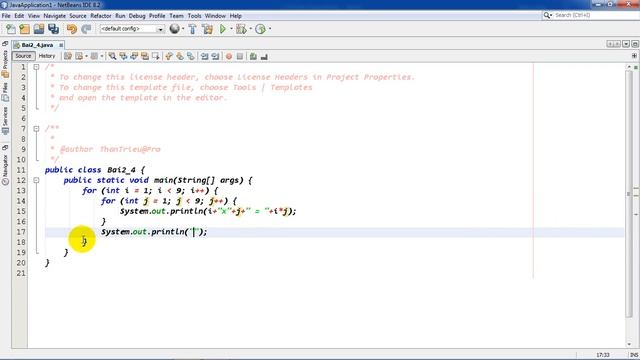Open the Tools menu
This screenshot has width=640, height=360.
pyautogui.click(x=194, y=16)
